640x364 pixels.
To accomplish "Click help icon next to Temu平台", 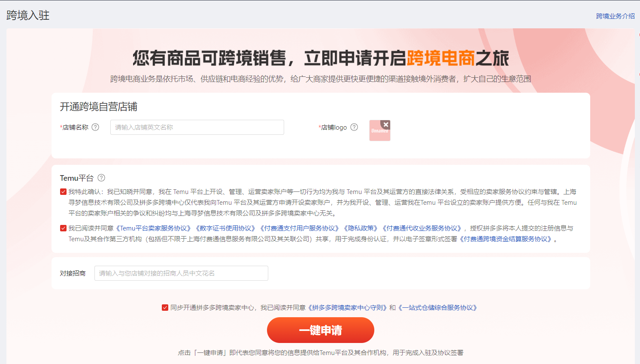I will [101, 178].
